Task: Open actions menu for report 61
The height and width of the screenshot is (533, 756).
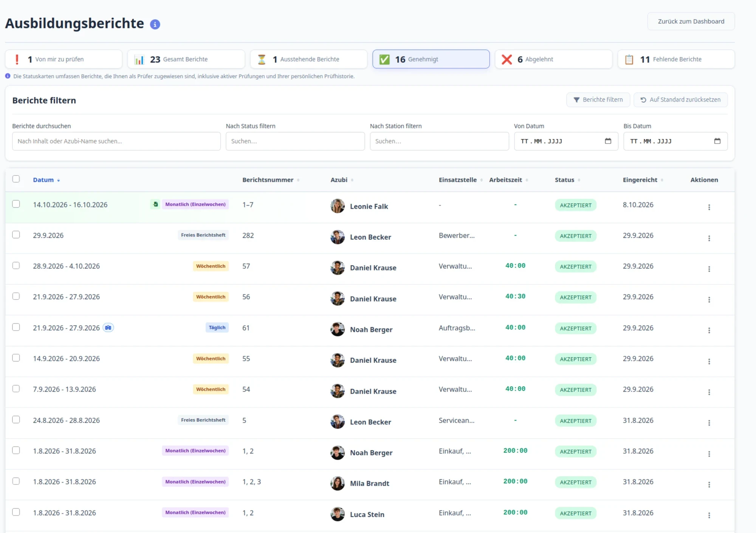Action: point(709,330)
